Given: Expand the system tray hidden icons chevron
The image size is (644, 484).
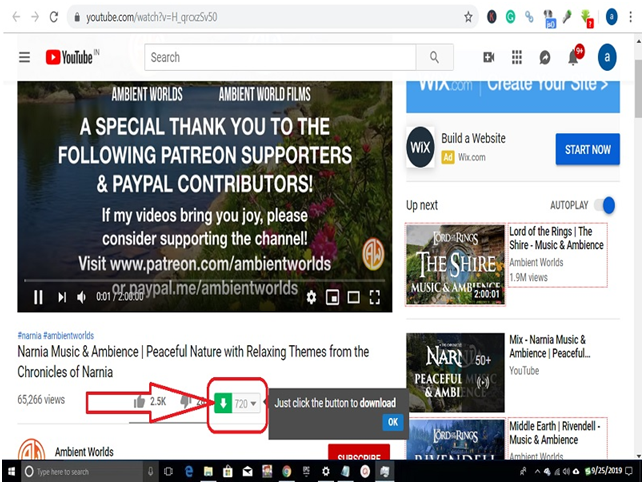Looking at the screenshot, I should point(537,472).
